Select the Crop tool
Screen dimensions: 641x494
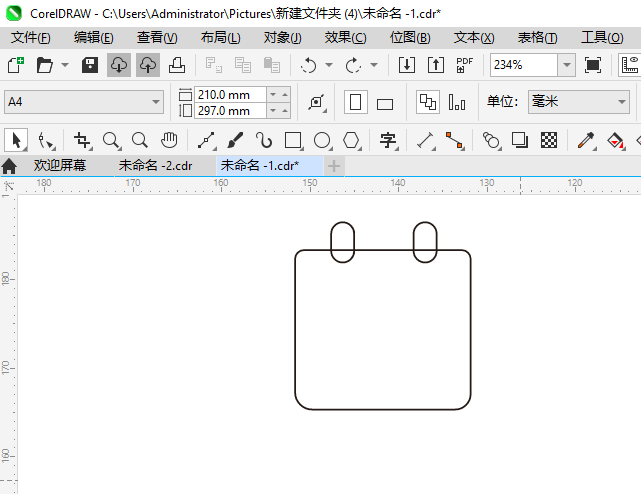[x=83, y=141]
